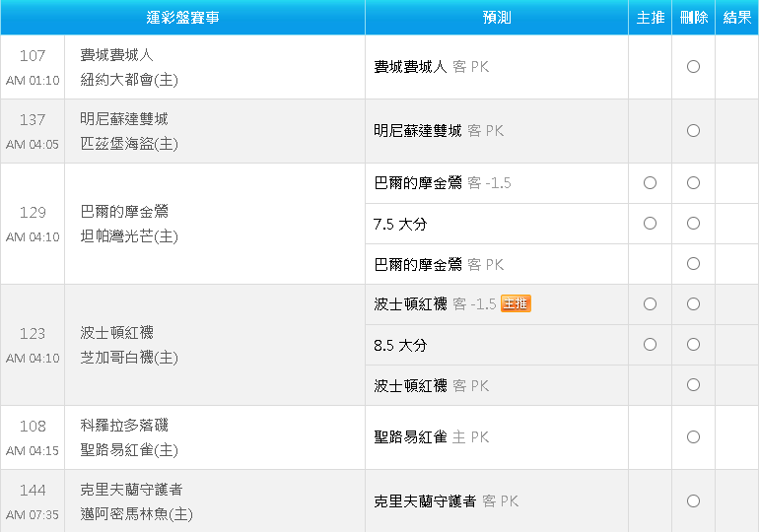Select delete radio for 聖路易紅雀 主 PK
760x532 pixels.
(693, 436)
